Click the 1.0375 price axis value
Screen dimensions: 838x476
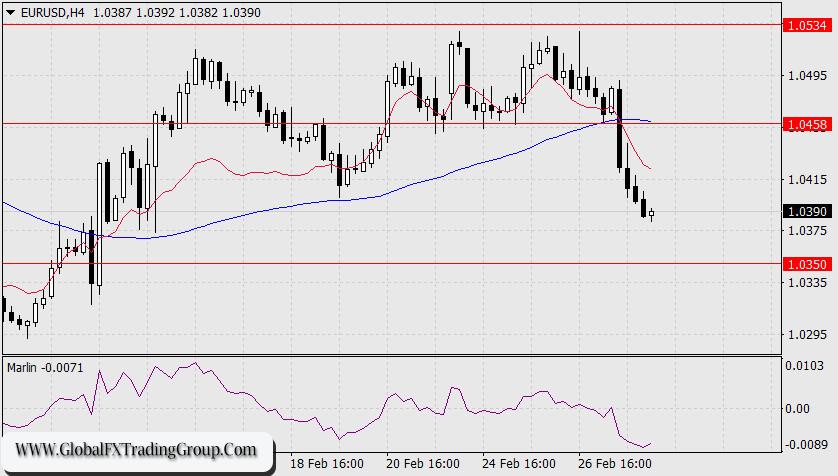tap(807, 231)
